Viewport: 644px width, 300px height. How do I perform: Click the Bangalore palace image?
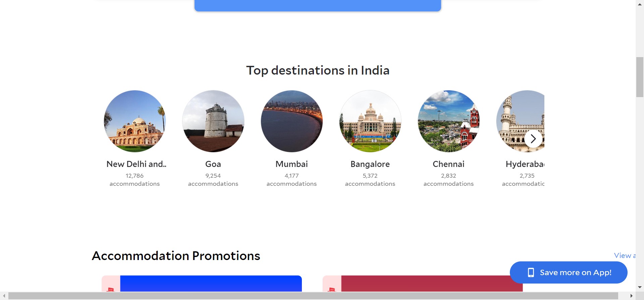370,121
